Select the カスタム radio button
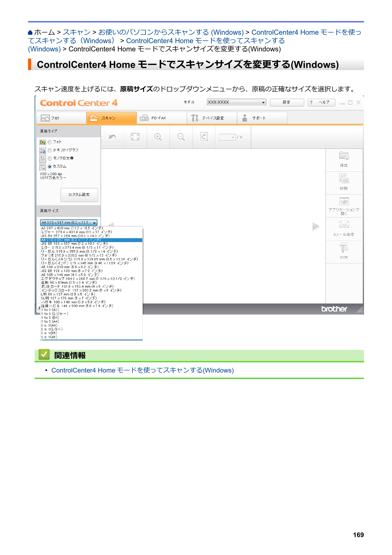The image size is (392, 555). point(50,167)
